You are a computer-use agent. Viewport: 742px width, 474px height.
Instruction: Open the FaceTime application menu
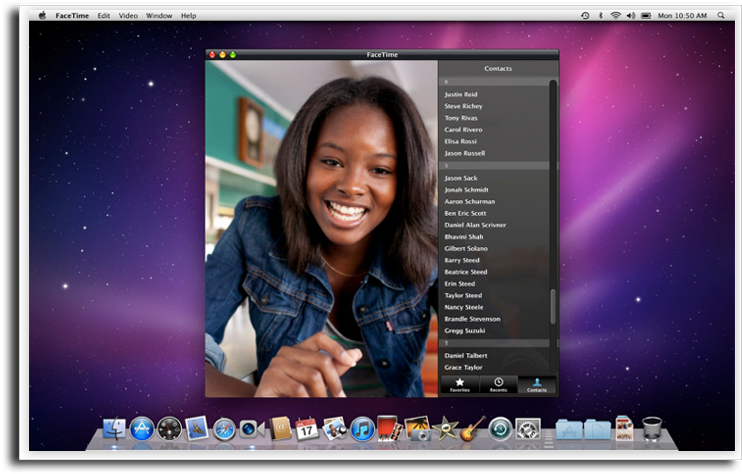(x=72, y=16)
